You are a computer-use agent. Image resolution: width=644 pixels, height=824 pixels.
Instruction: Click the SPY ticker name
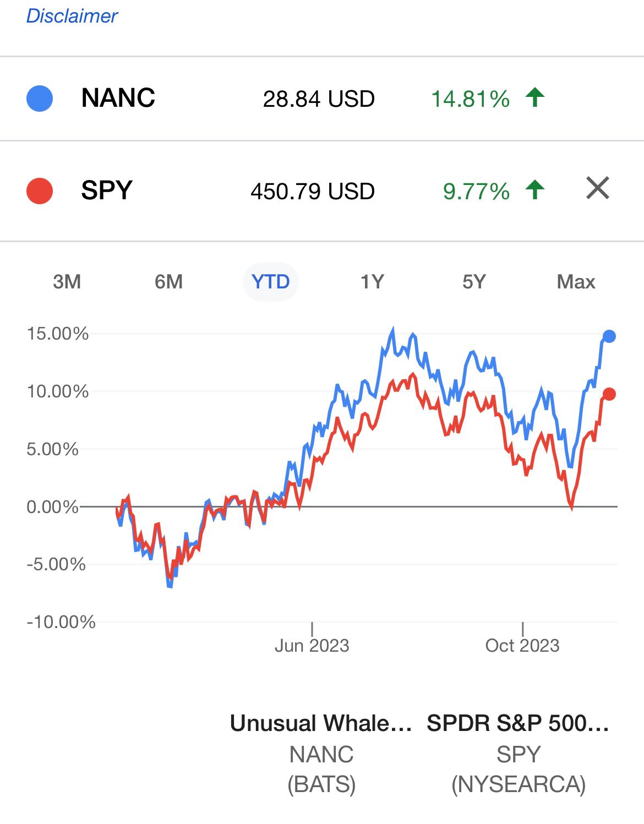click(107, 190)
